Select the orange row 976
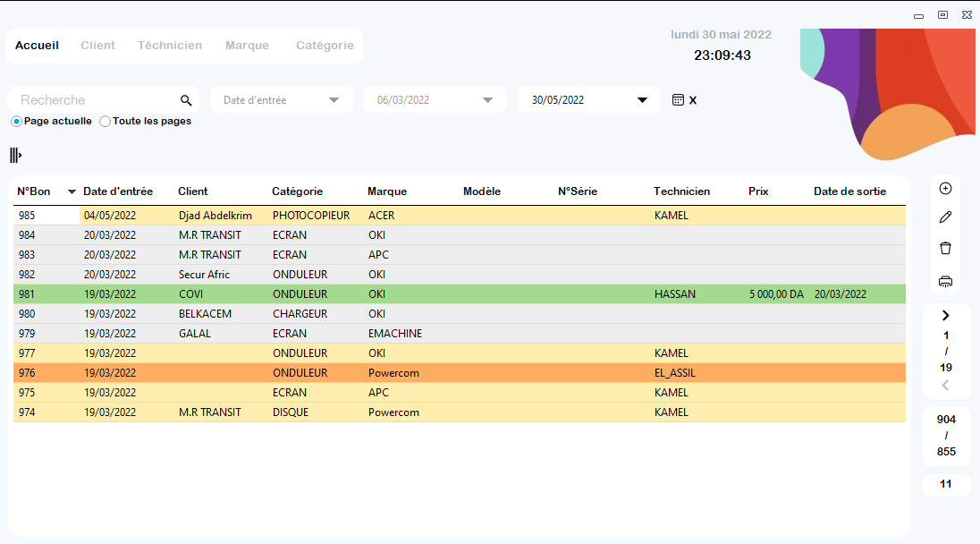The image size is (980, 544). 460,373
